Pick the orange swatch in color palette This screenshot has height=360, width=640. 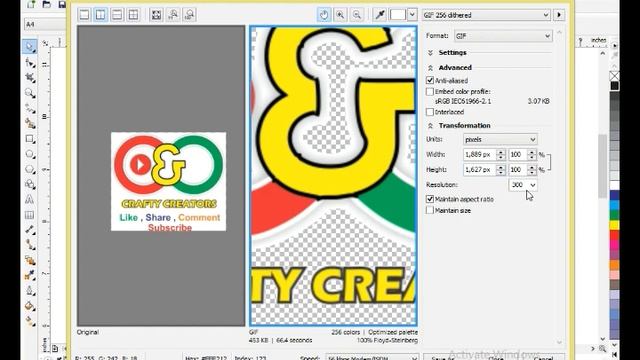[614, 264]
